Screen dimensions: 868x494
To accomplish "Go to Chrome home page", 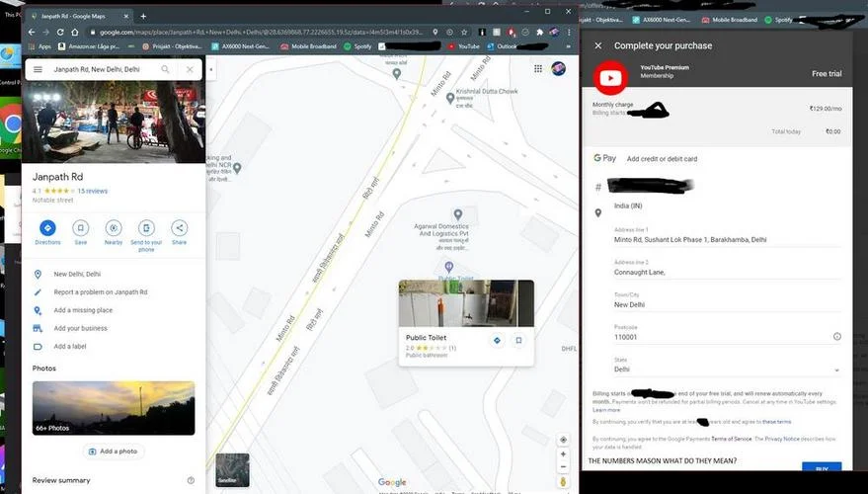I will [x=75, y=33].
